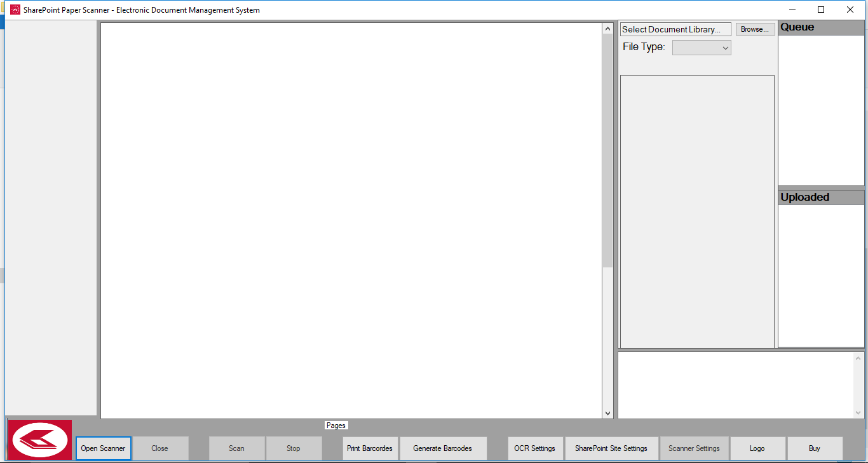Screen dimensions: 868x463
Task: Click the Pages label
Action: (x=336, y=426)
